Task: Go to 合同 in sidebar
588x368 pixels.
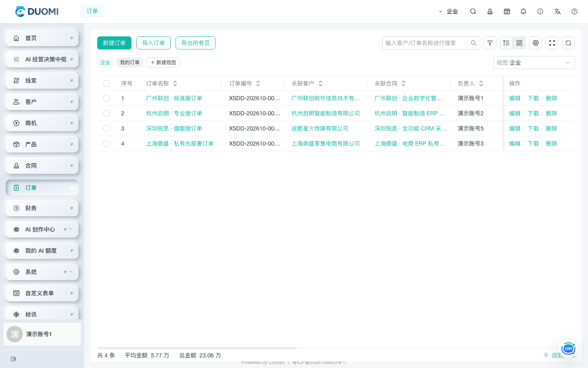Action: tap(42, 166)
